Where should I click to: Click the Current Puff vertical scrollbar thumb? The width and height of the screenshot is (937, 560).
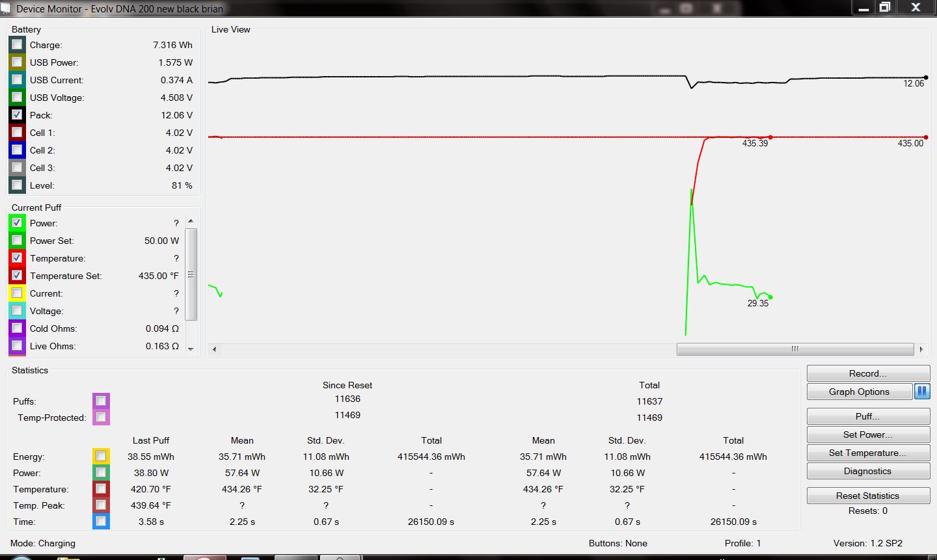(191, 274)
